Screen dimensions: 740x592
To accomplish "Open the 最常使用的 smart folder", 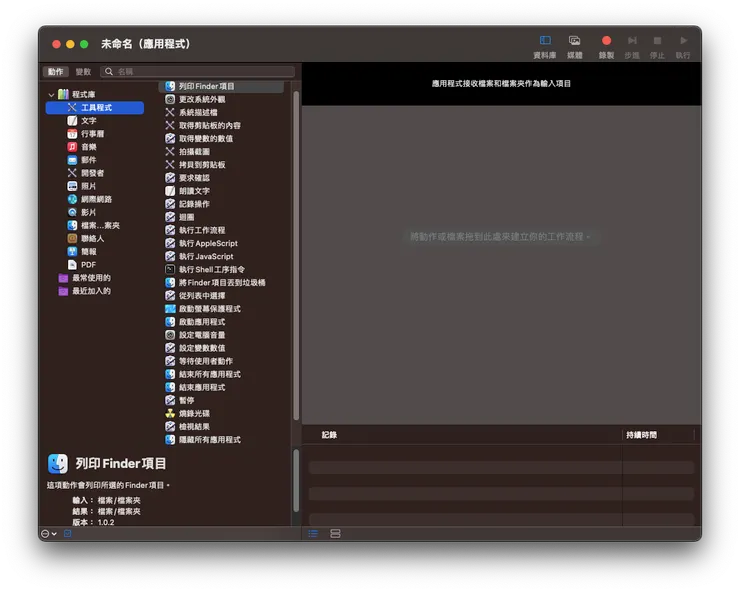I will [x=85, y=278].
